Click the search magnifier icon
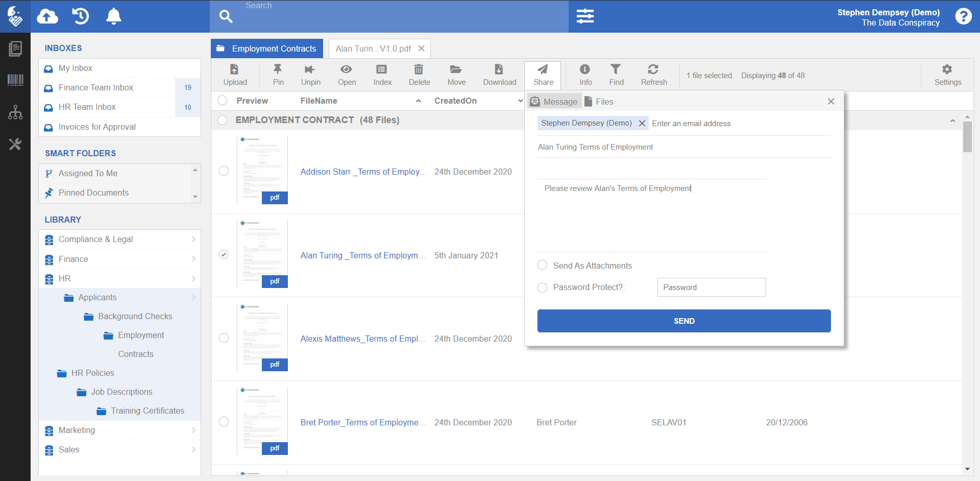Viewport: 980px width, 481px height. point(226,16)
